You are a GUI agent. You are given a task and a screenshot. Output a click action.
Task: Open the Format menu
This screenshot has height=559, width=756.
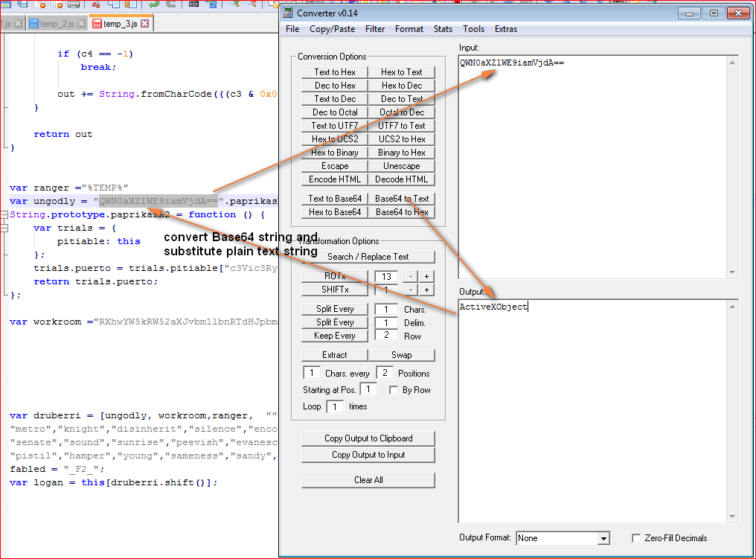409,29
